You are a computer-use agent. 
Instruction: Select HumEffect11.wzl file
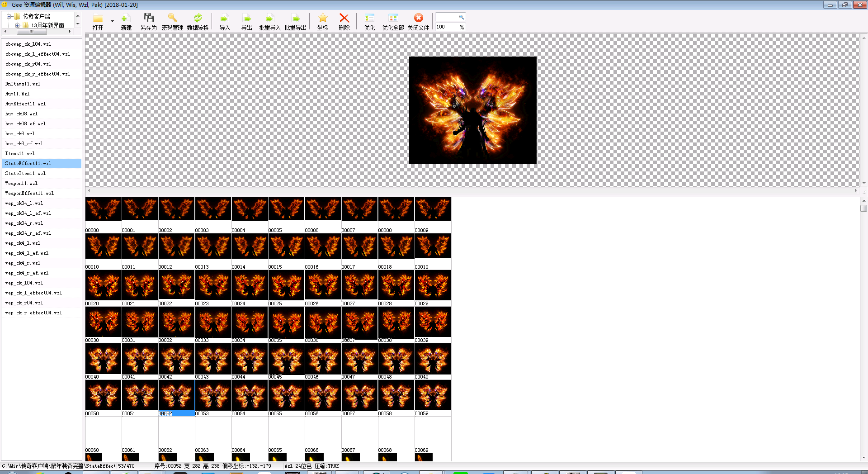coord(42,104)
